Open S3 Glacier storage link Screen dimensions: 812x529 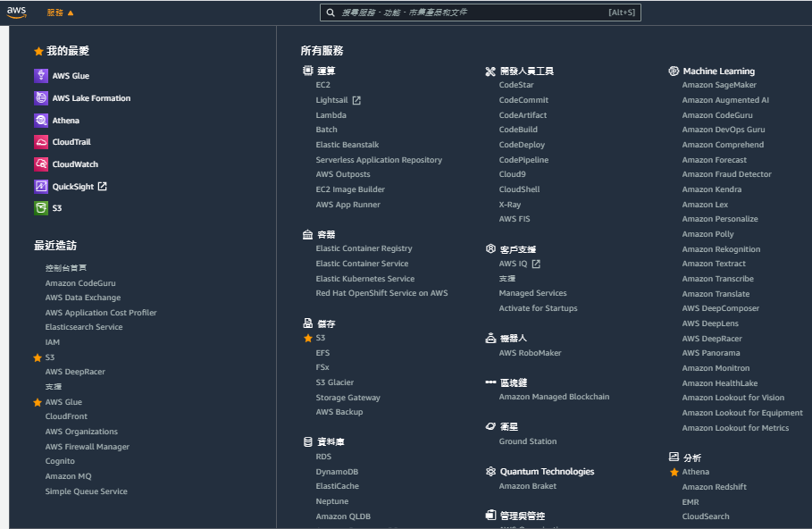[x=334, y=382]
